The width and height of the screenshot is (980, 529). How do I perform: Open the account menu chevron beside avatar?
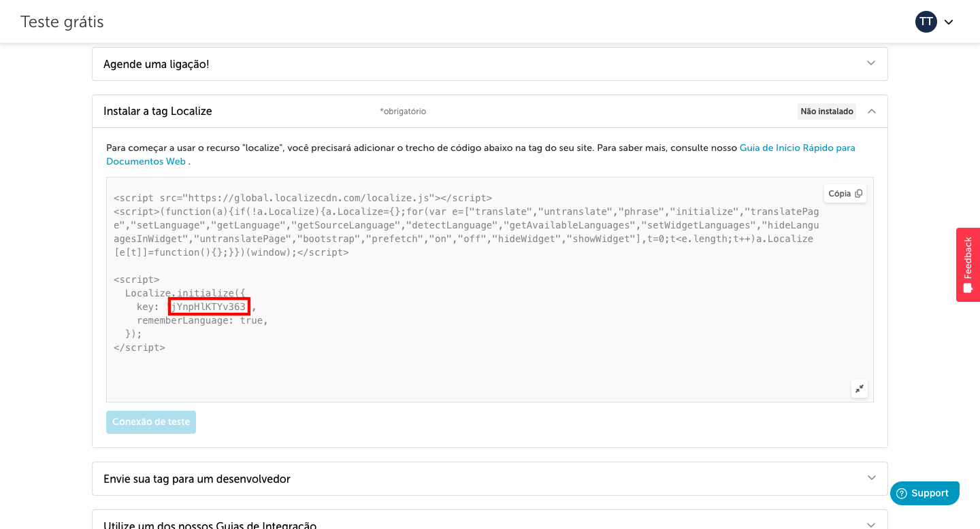949,22
